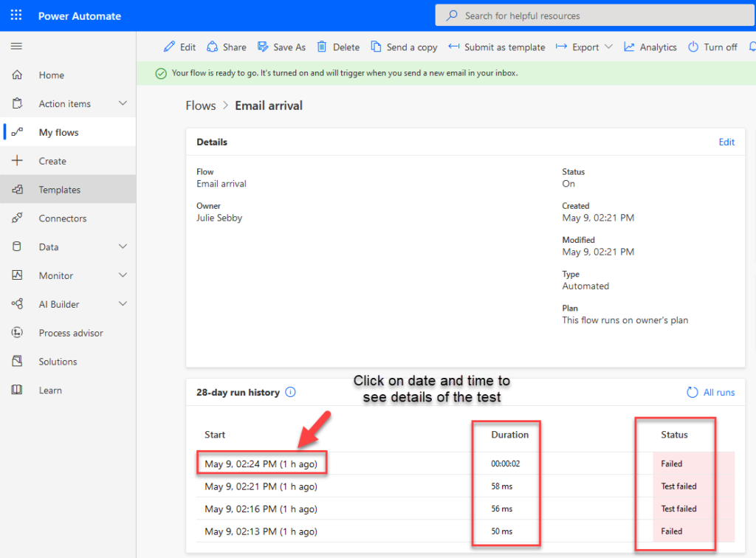The width and height of the screenshot is (756, 558).
Task: Click the 00:00:02 duration value
Action: [x=505, y=464]
